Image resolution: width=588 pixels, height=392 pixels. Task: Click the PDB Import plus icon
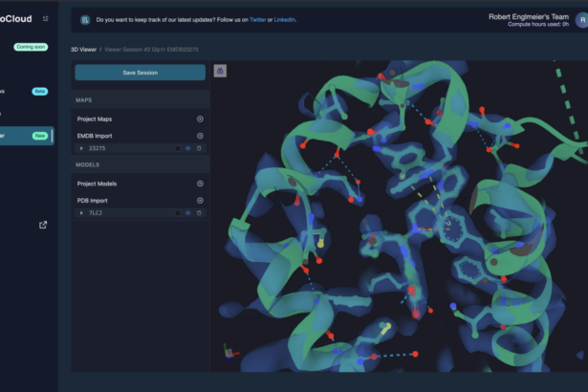pos(200,201)
